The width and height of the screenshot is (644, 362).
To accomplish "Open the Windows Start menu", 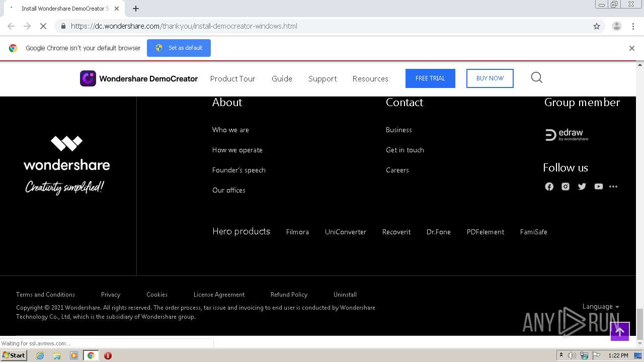I will pyautogui.click(x=14, y=355).
